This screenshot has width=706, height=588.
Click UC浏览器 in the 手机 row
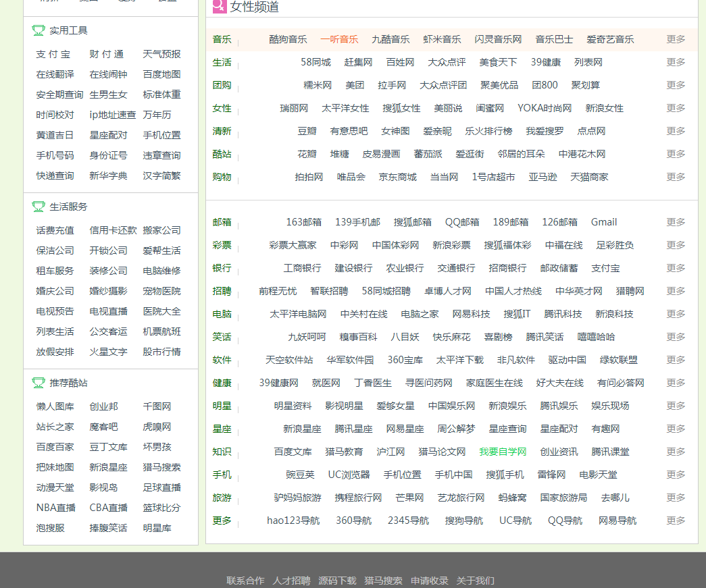(x=349, y=475)
